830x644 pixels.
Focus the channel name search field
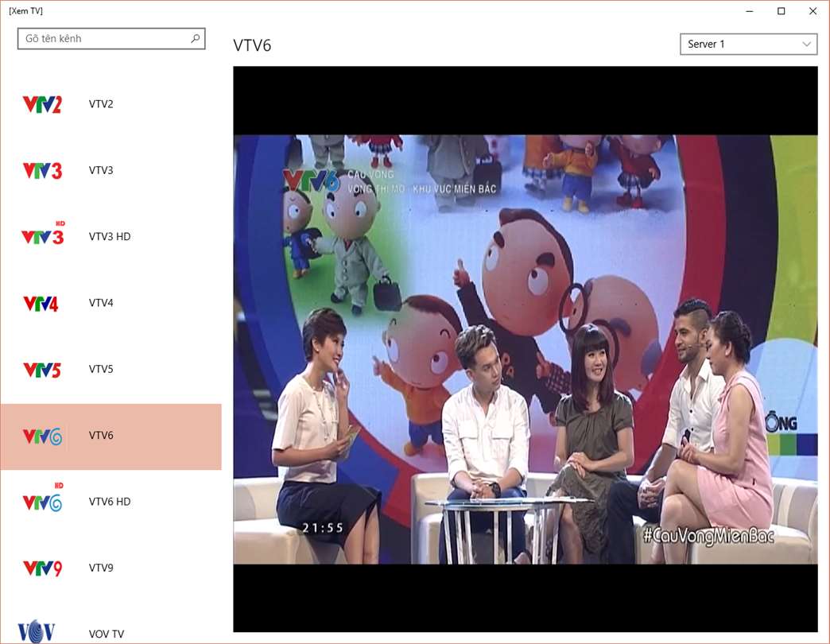pyautogui.click(x=111, y=39)
